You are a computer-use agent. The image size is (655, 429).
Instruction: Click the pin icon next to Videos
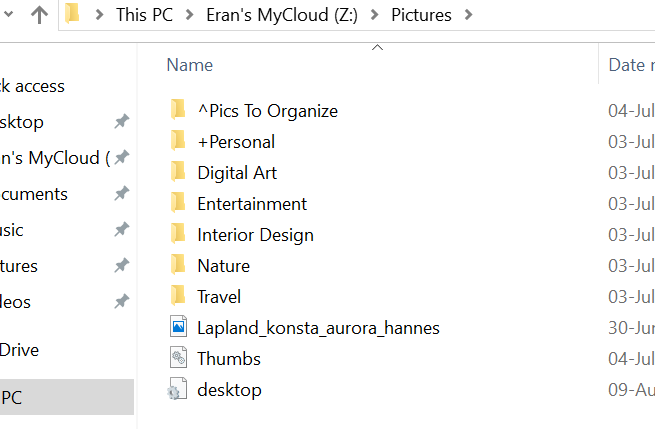pyautogui.click(x=122, y=301)
